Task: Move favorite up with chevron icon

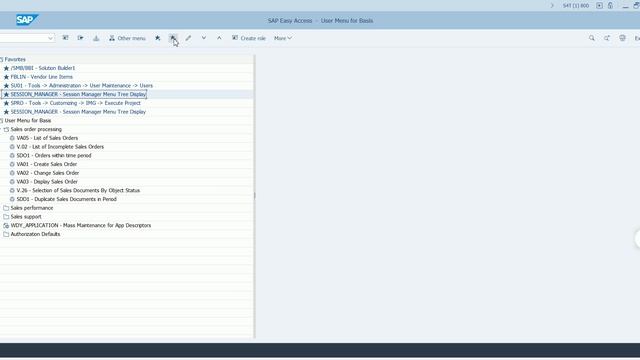Action: coord(219,38)
